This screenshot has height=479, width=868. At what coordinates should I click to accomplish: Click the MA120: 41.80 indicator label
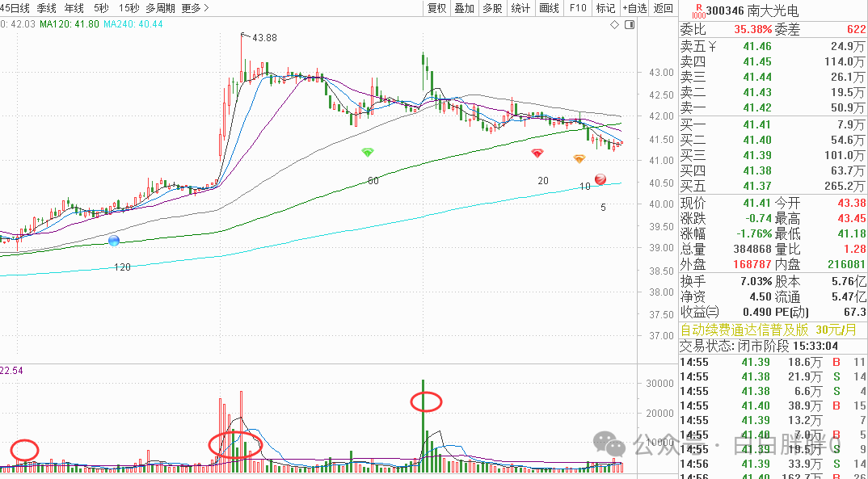[70, 24]
